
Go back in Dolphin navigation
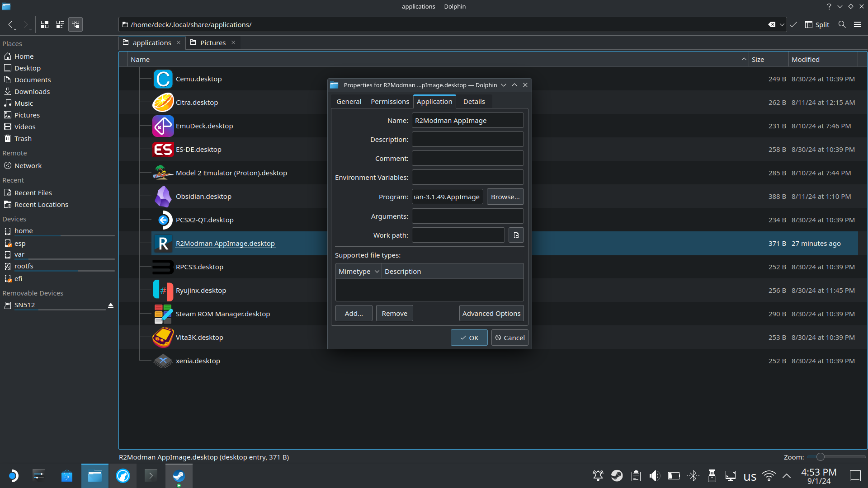10,24
